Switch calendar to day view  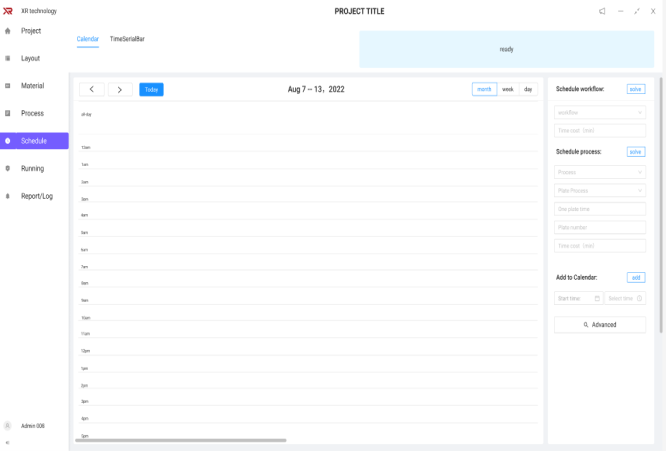pyautogui.click(x=528, y=89)
